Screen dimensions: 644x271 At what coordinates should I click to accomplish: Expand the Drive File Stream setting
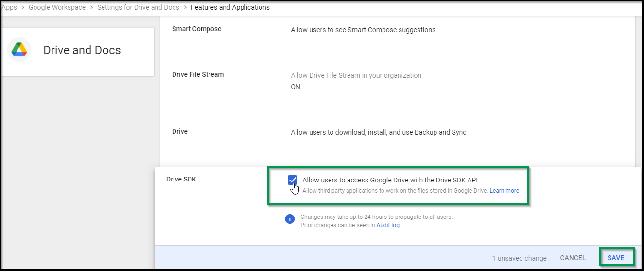356,75
